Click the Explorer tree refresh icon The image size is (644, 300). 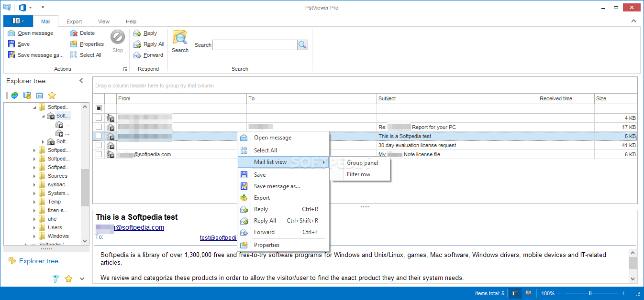[x=15, y=95]
